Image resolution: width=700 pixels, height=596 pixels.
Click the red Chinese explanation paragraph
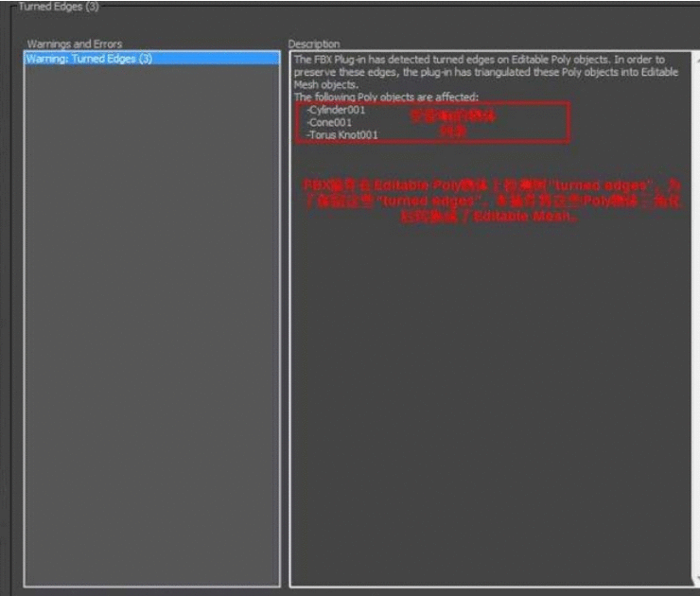[x=482, y=200]
